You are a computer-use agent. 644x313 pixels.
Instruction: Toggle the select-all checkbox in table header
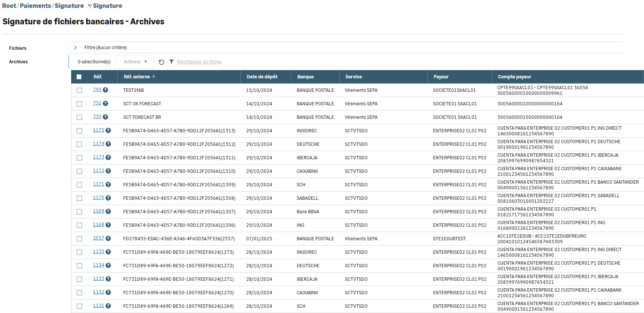(79, 77)
